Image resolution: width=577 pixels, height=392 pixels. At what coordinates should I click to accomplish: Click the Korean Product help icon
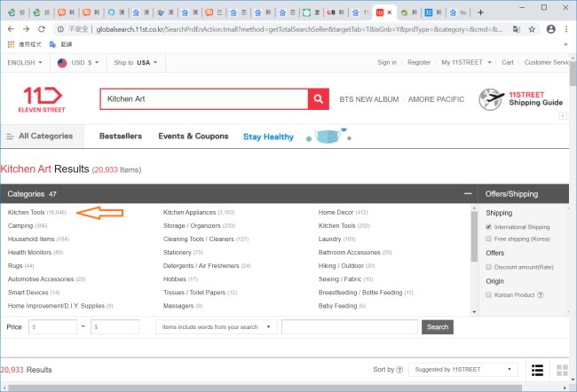540,294
